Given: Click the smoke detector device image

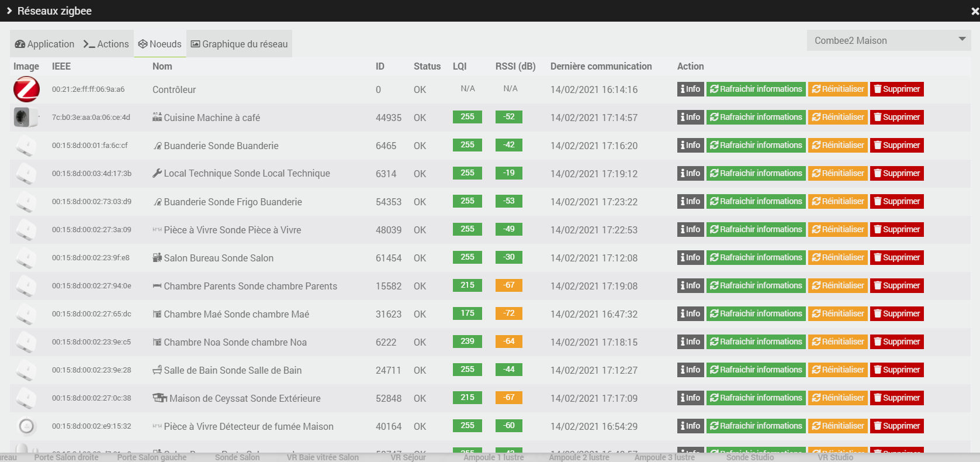Looking at the screenshot, I should pyautogui.click(x=26, y=426).
